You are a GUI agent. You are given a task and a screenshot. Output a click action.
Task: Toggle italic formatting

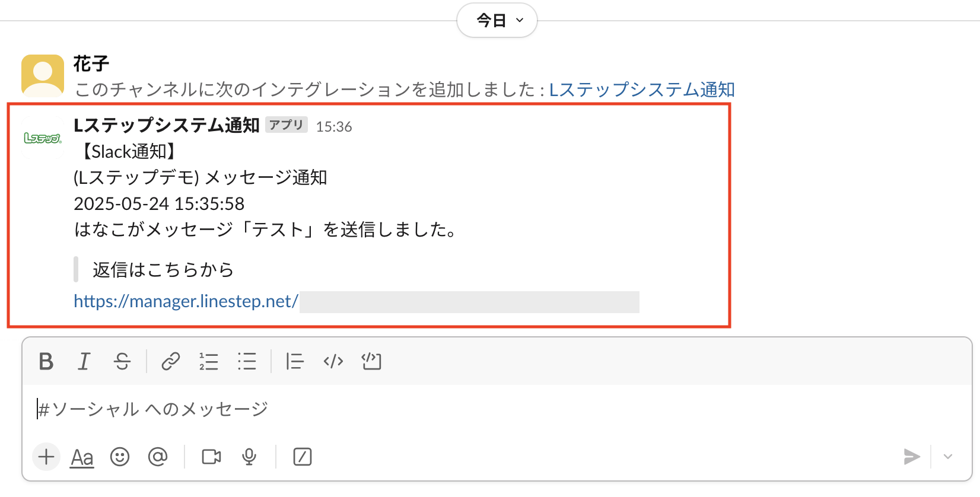[84, 361]
